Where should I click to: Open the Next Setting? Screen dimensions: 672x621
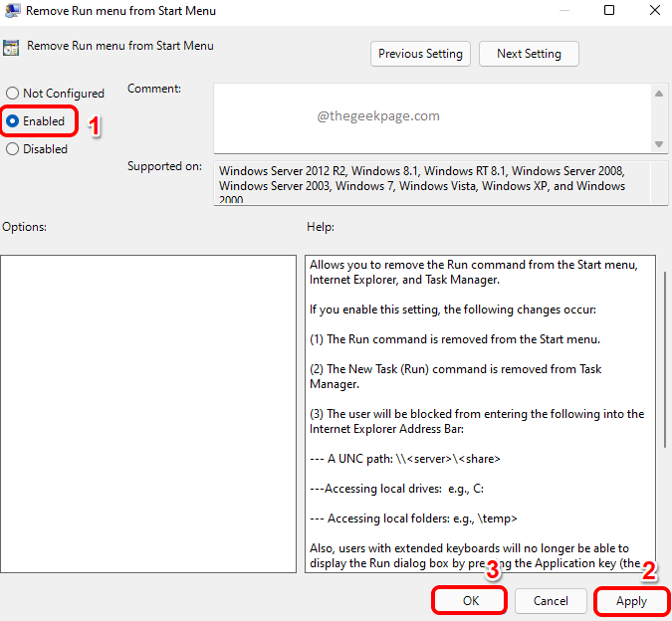(529, 54)
